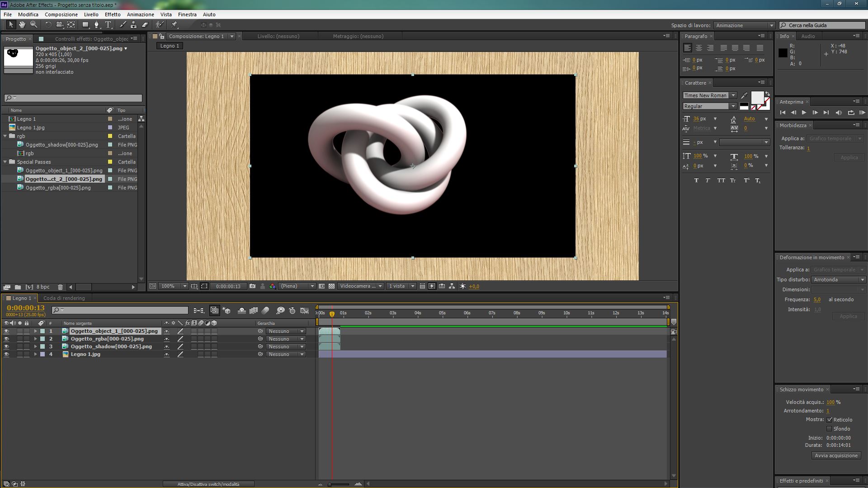The width and height of the screenshot is (868, 488).
Task: Toggle motion blur switch in timeline
Action: pyautogui.click(x=265, y=310)
